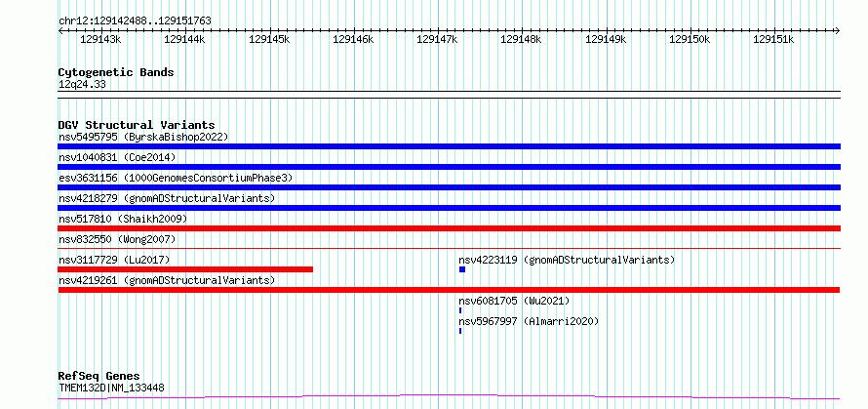The width and height of the screenshot is (868, 409).
Task: Click the nsv832550 (Wong2007) label
Action: tap(117, 239)
